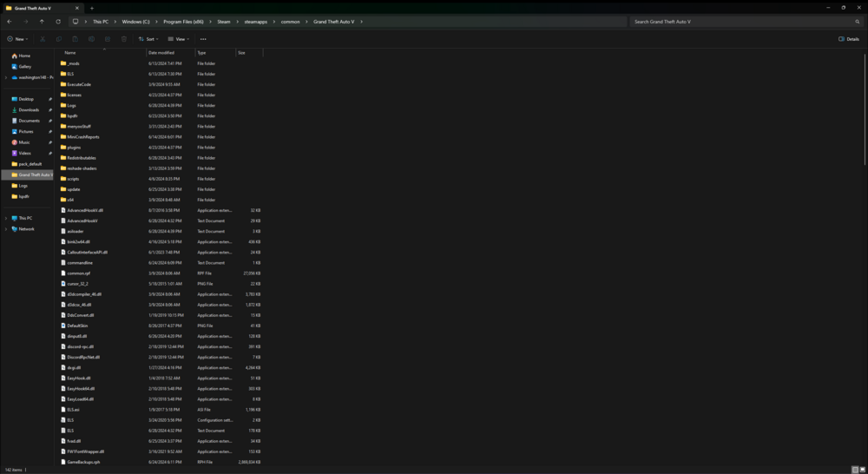Image resolution: width=868 pixels, height=474 pixels.
Task: Click the Paste toolbar icon
Action: tap(76, 39)
